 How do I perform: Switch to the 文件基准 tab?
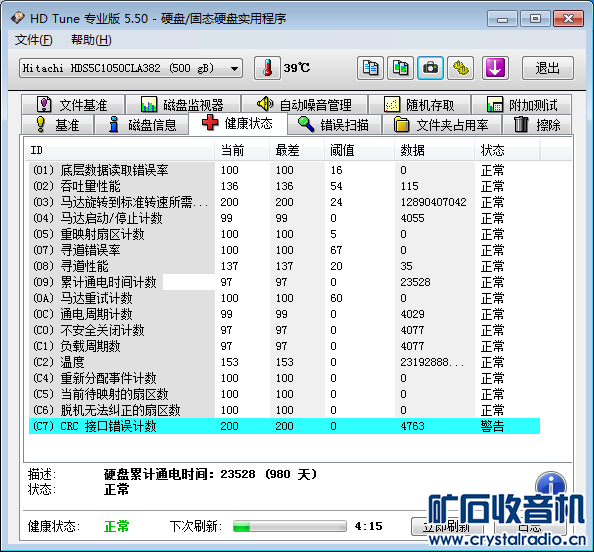[73, 105]
